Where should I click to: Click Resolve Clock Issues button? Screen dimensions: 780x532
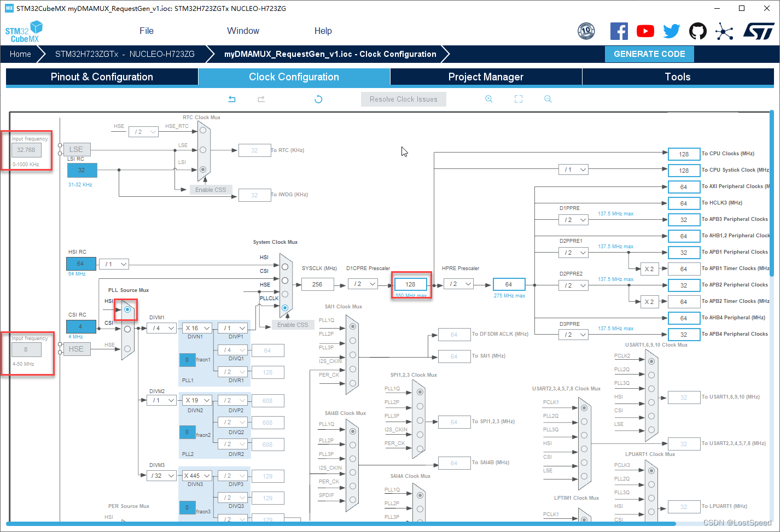404,99
